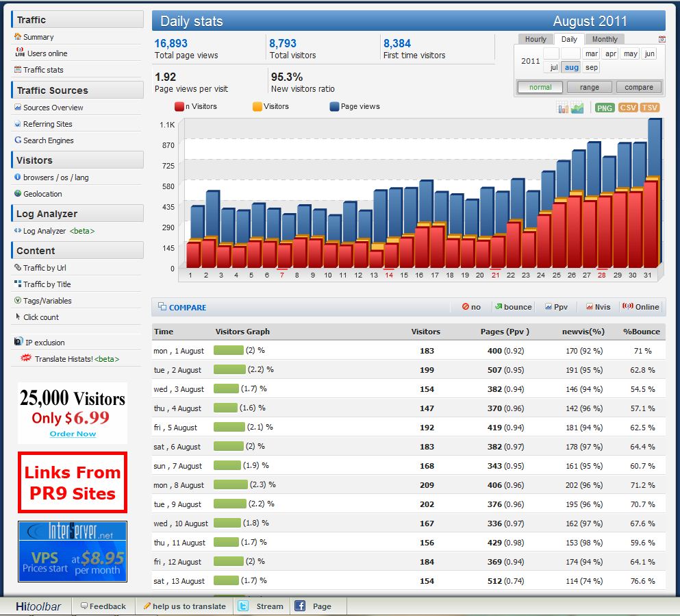This screenshot has width=680, height=616.
Task: Toggle the Nvis series in compare bar
Action: [598, 307]
